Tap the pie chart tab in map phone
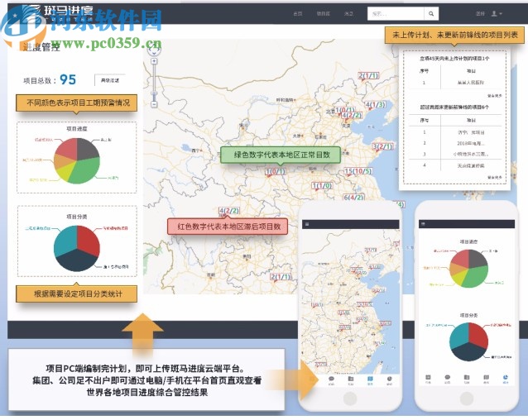 tap(389, 380)
